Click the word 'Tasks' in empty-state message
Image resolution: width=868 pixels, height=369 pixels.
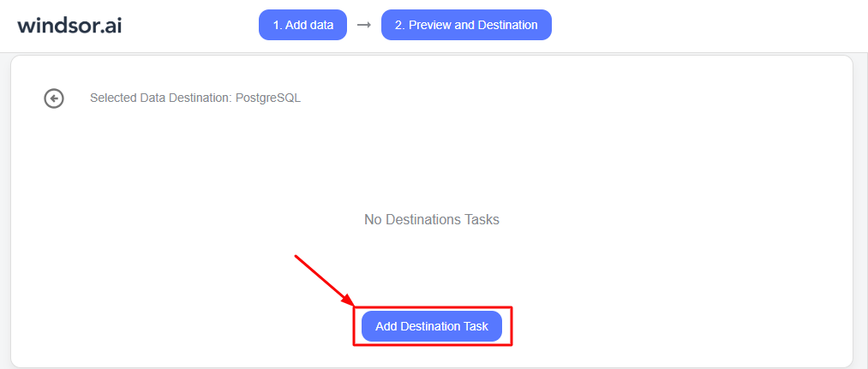click(481, 219)
